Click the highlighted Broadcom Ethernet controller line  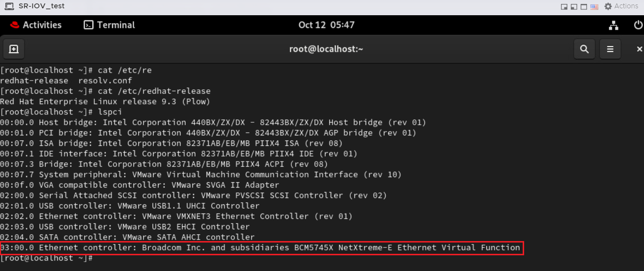260,248
